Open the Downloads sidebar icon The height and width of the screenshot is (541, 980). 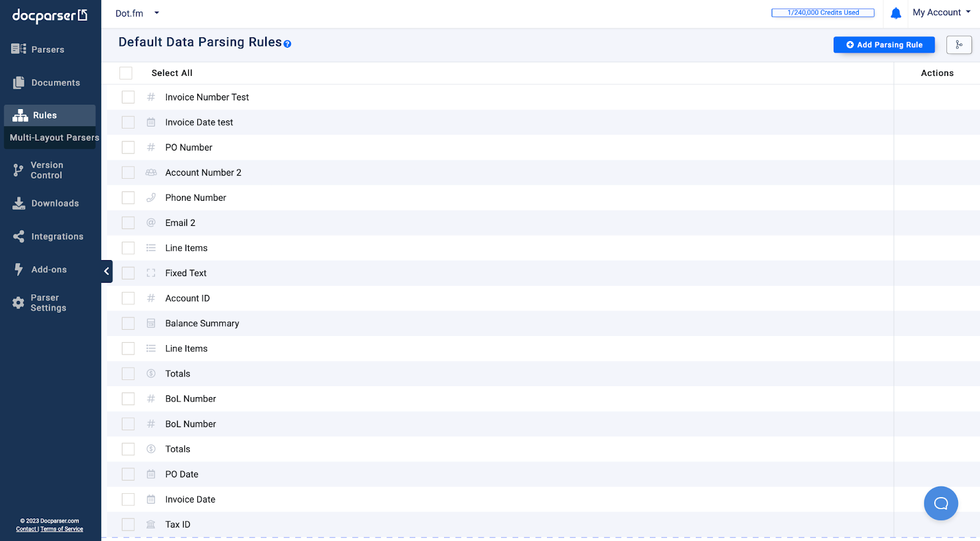19,203
